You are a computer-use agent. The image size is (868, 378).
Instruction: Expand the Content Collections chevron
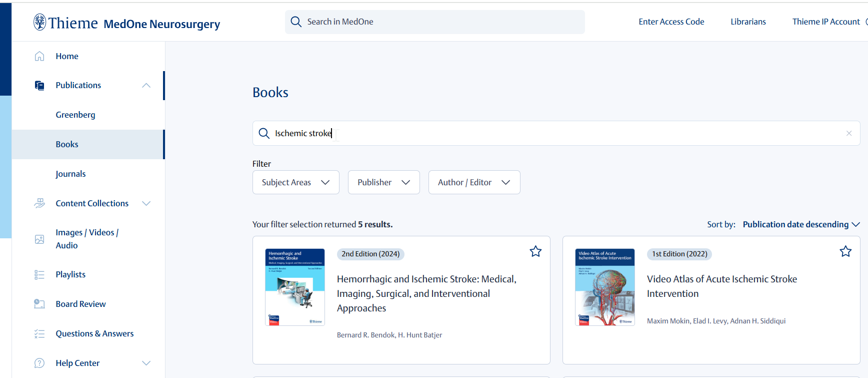[x=146, y=203]
